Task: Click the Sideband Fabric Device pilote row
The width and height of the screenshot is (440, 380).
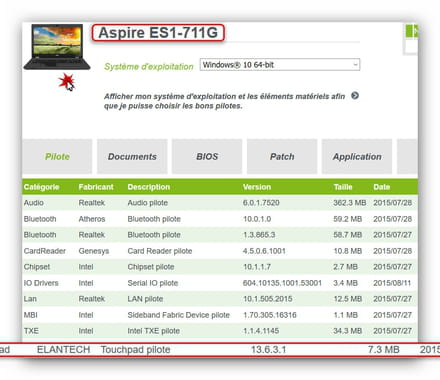Action: pyautogui.click(x=220, y=315)
